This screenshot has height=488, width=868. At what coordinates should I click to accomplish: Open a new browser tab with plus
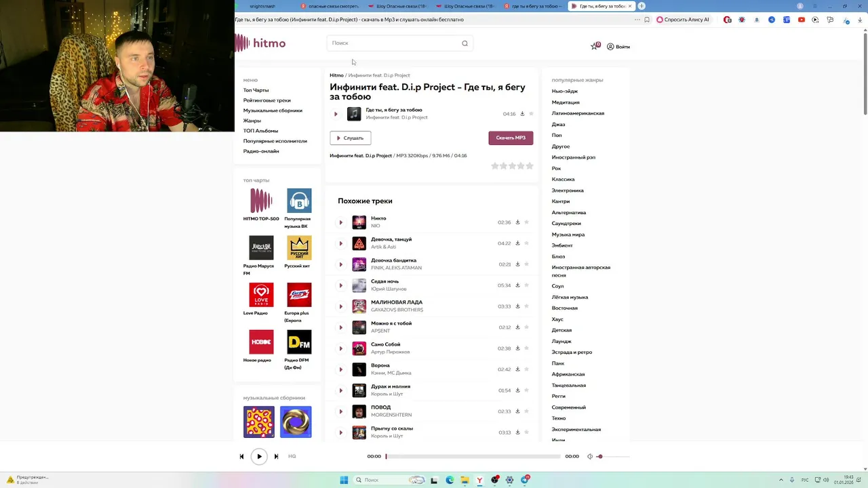(642, 6)
